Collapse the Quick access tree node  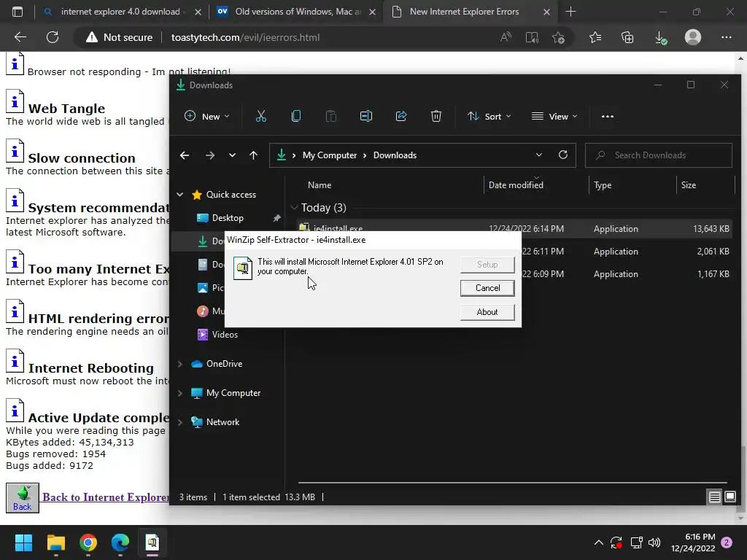(180, 194)
